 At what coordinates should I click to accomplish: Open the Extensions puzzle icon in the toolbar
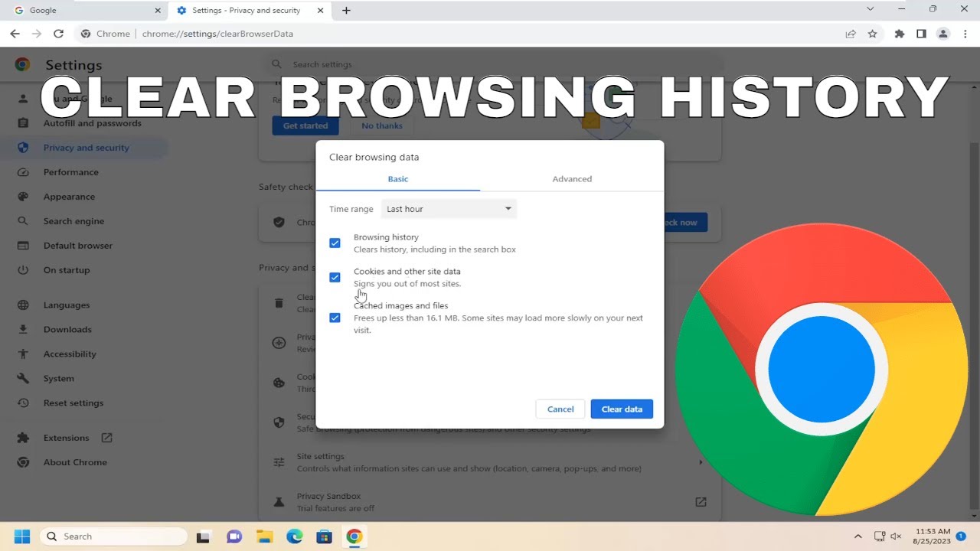coord(900,34)
